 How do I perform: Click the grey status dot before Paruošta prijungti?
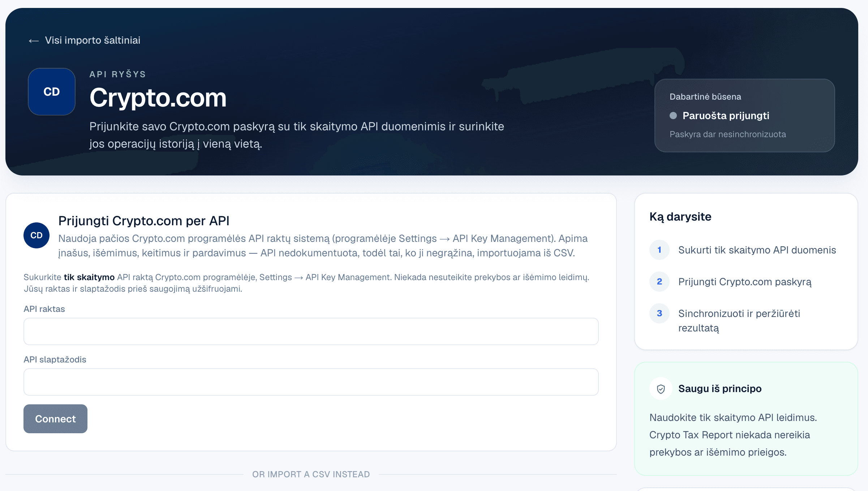tap(673, 116)
